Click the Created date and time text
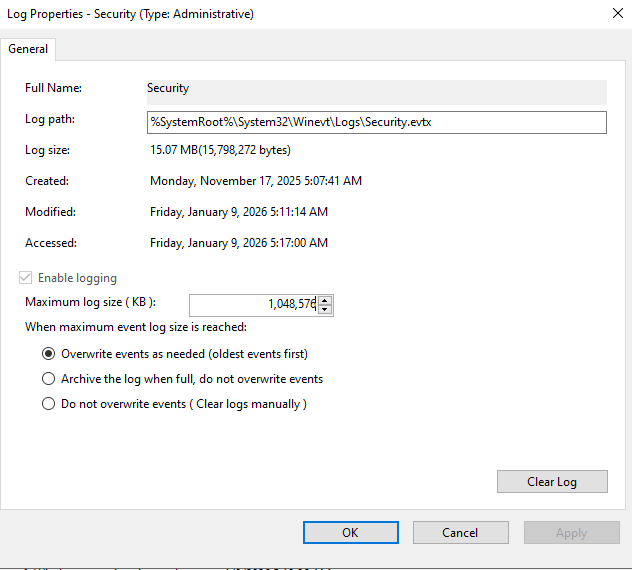 coord(255,181)
